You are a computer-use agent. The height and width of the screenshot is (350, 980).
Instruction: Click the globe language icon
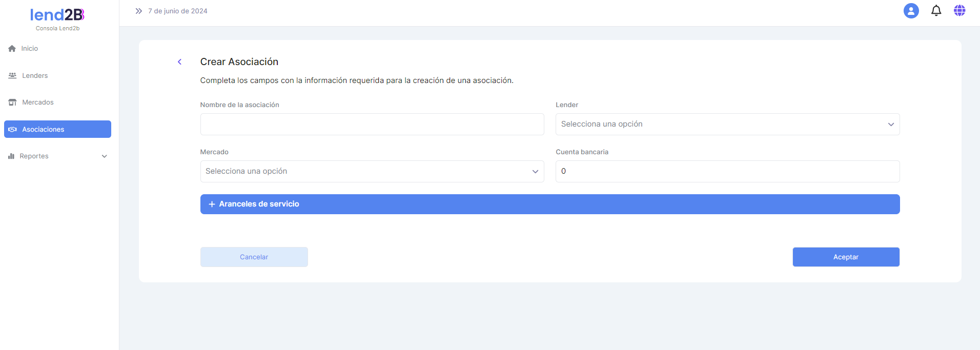(x=959, y=11)
